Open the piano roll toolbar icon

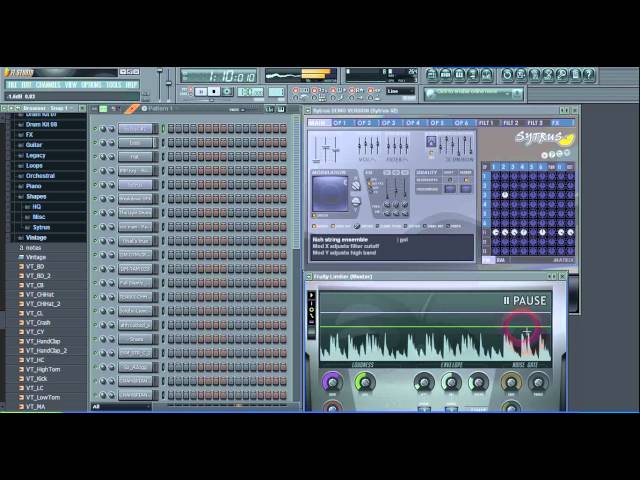point(459,75)
